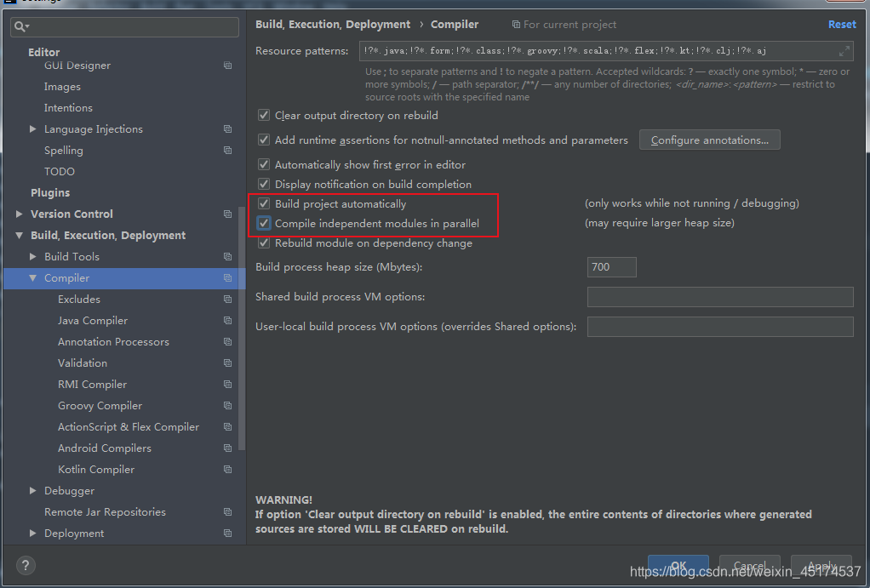This screenshot has width=870, height=588.
Task: Toggle Clear output directory on rebuild
Action: pos(264,116)
